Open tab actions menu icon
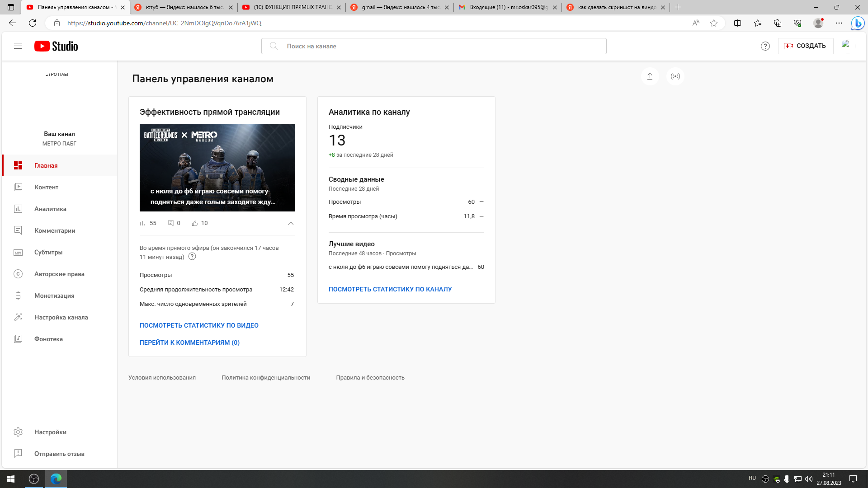The height and width of the screenshot is (488, 868). point(11,7)
